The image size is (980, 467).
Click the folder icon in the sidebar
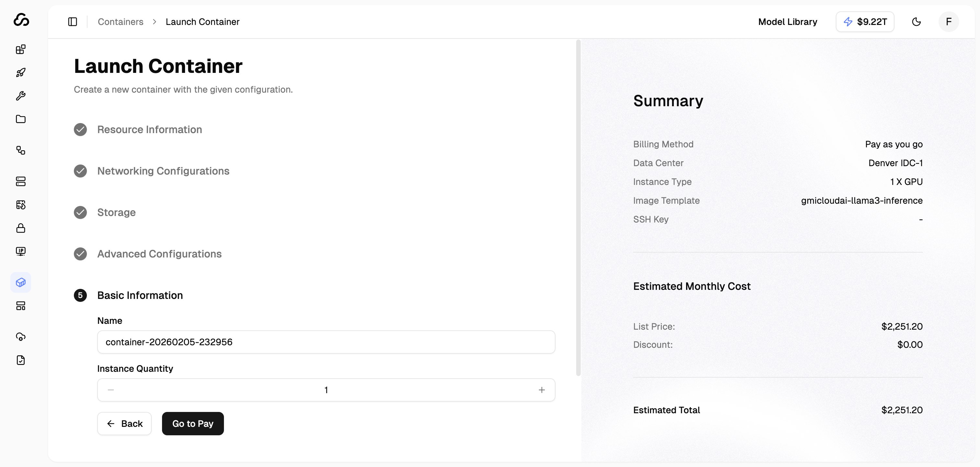point(20,119)
